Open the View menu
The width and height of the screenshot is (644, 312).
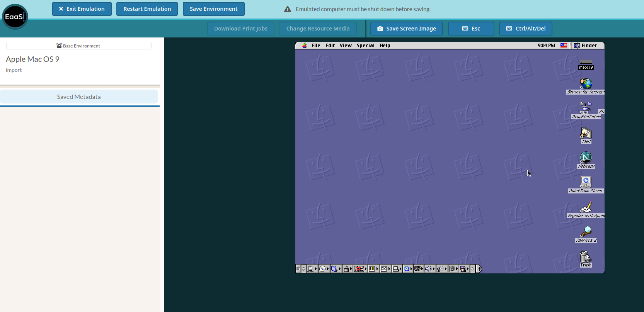click(346, 45)
